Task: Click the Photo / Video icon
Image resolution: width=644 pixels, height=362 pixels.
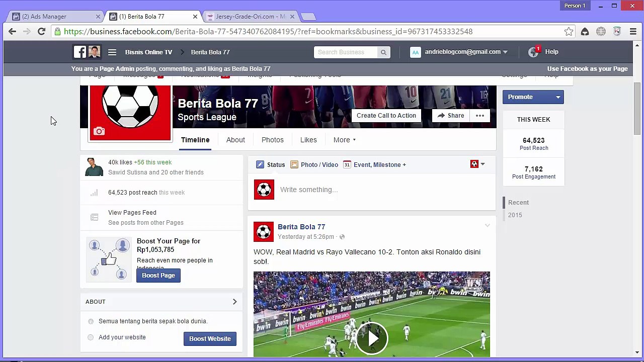Action: pyautogui.click(x=294, y=164)
